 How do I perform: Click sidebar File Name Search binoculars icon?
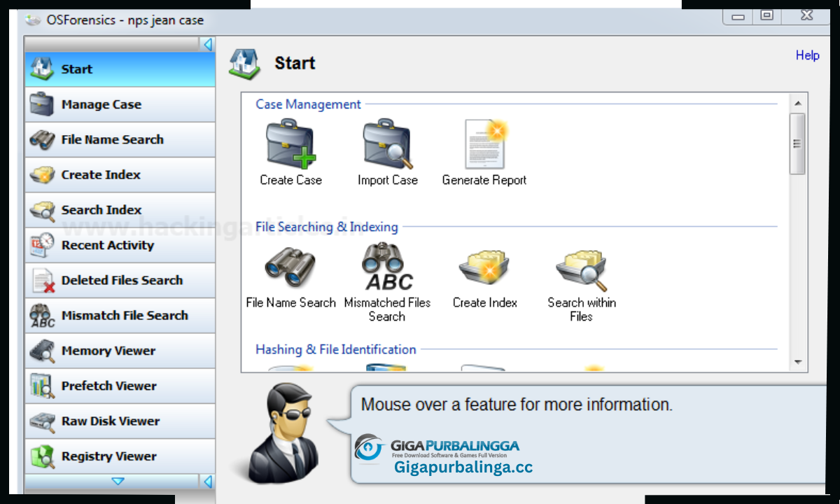coord(42,139)
